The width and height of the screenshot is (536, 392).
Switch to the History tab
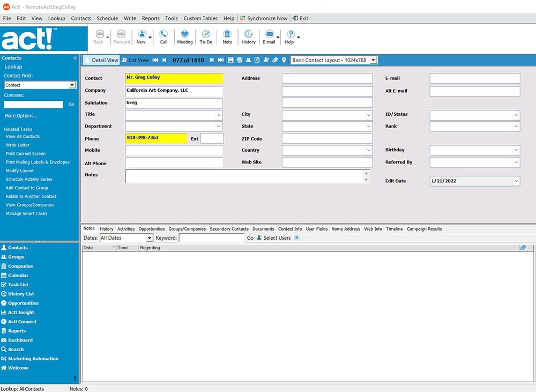pos(106,229)
